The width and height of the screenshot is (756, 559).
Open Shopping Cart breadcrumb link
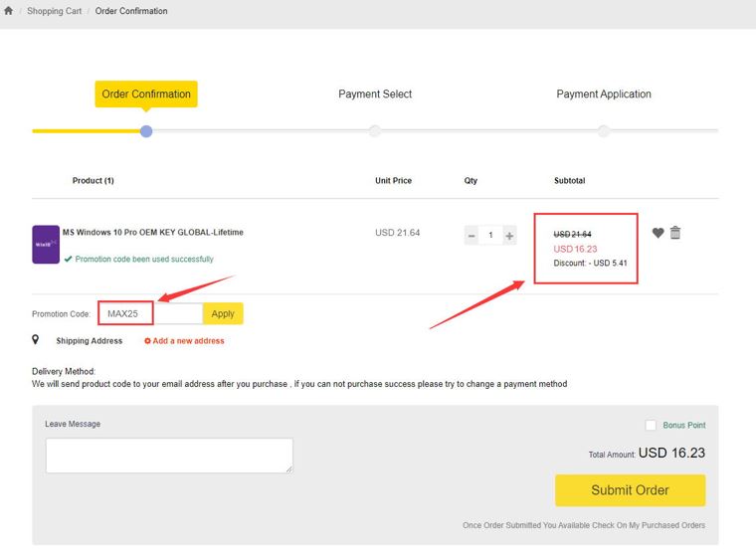click(x=54, y=11)
